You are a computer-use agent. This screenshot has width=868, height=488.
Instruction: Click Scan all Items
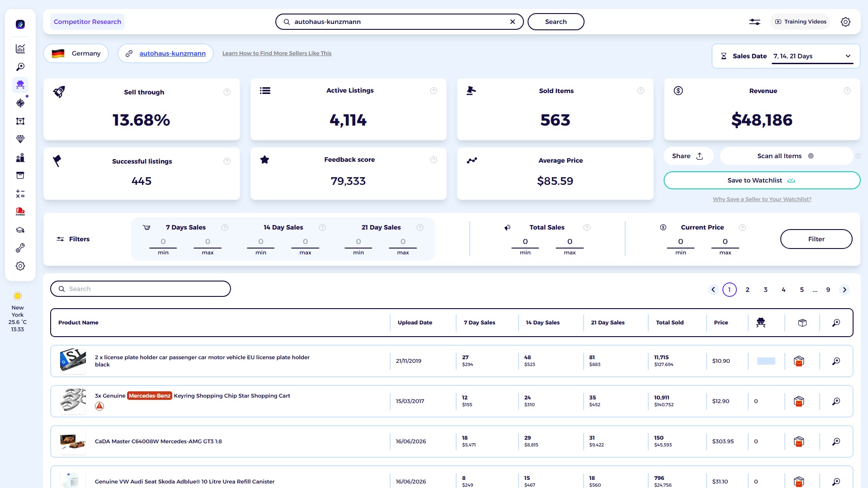[786, 156]
